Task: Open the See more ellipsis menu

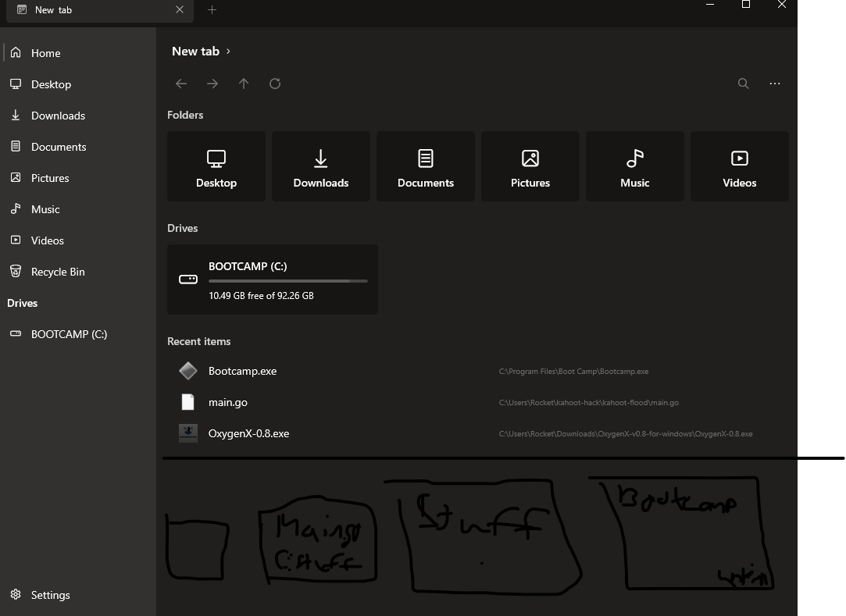Action: pyautogui.click(x=774, y=83)
